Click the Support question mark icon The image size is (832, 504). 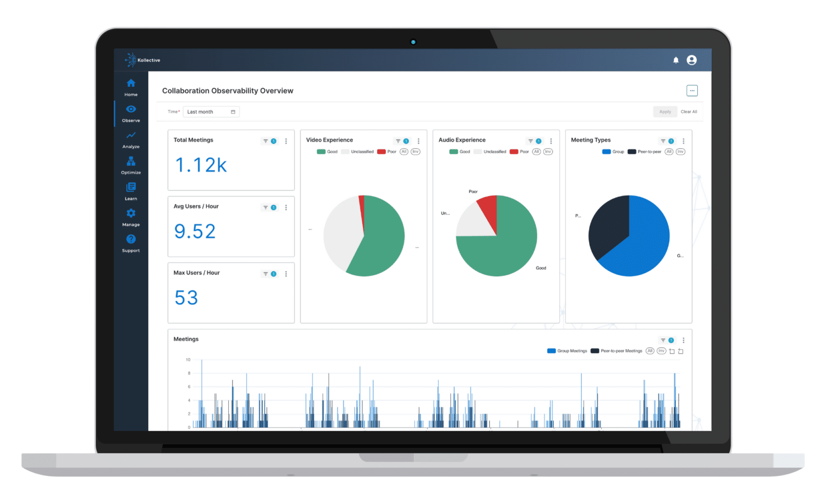tap(131, 240)
